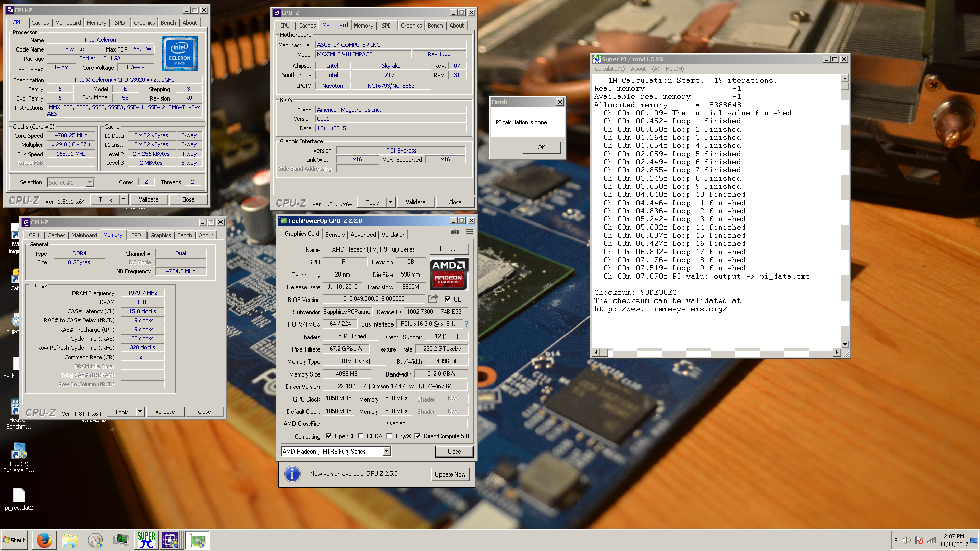Open Calculate menu in Super PI
980x551 pixels.
pyautogui.click(x=609, y=69)
